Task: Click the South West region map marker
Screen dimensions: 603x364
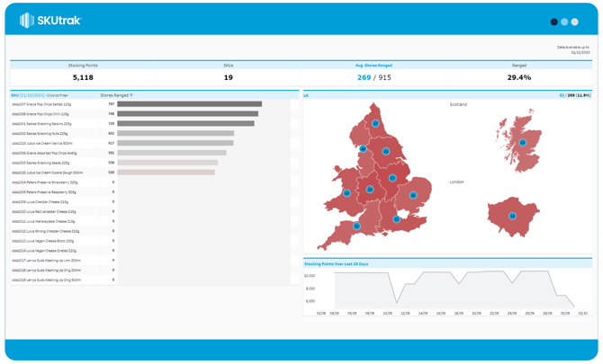Action: click(357, 226)
